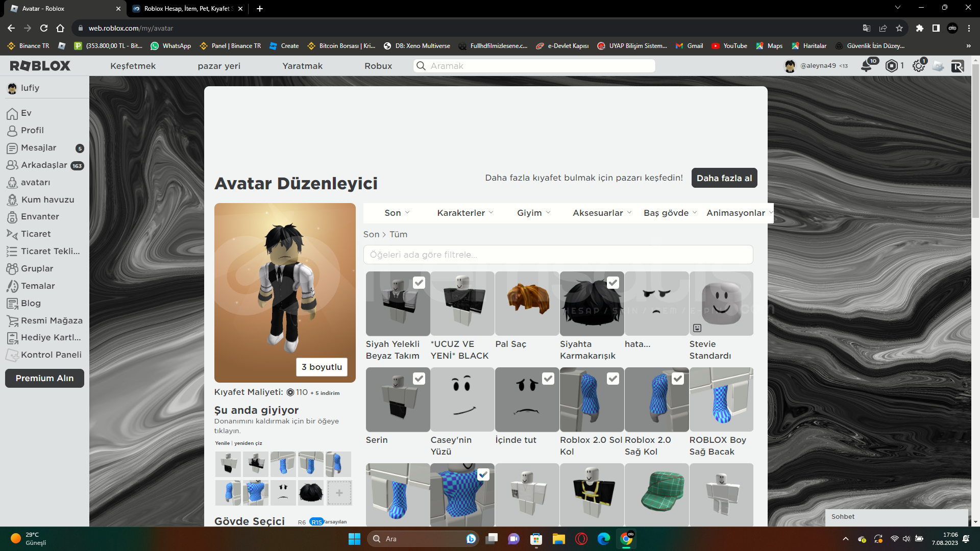The height and width of the screenshot is (551, 980).
Task: Uncheck the blue checkered torso item
Action: [x=483, y=474]
